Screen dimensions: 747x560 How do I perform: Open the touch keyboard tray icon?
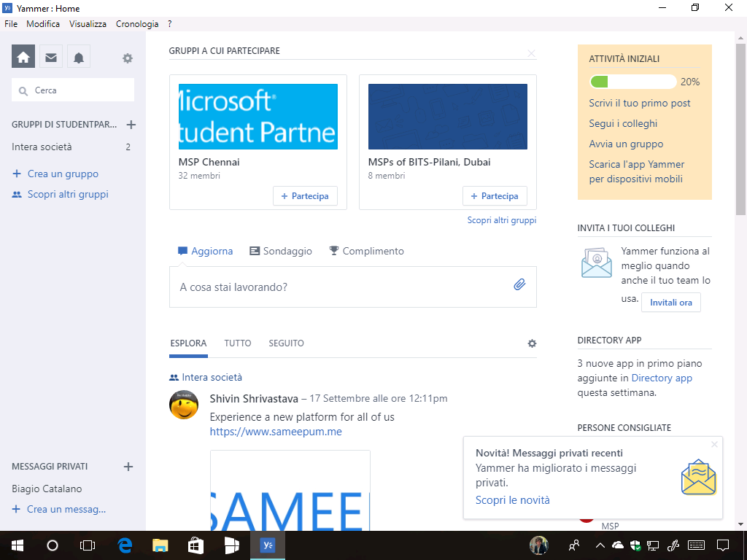coord(697,545)
